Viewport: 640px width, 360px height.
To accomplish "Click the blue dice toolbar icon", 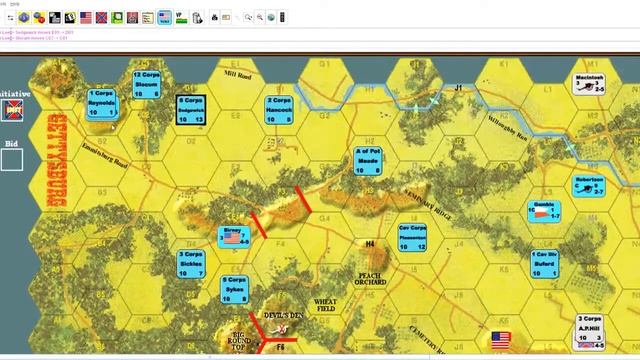I will (x=24, y=18).
